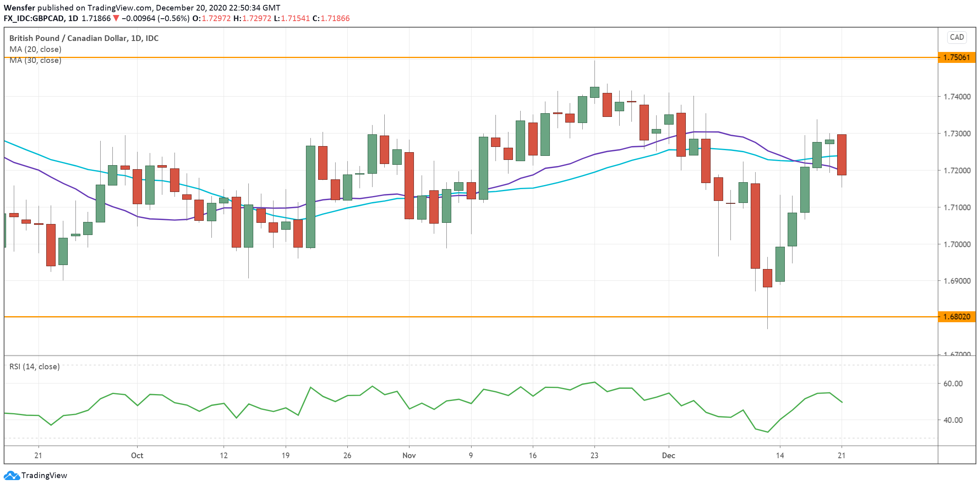Click the TradingView cloud logo icon

pos(11,475)
